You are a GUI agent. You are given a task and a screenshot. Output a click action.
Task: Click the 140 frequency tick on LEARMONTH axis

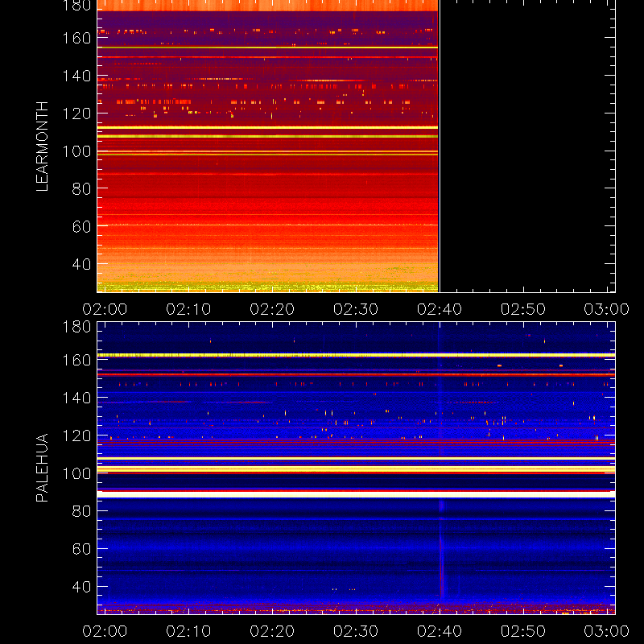click(x=76, y=76)
